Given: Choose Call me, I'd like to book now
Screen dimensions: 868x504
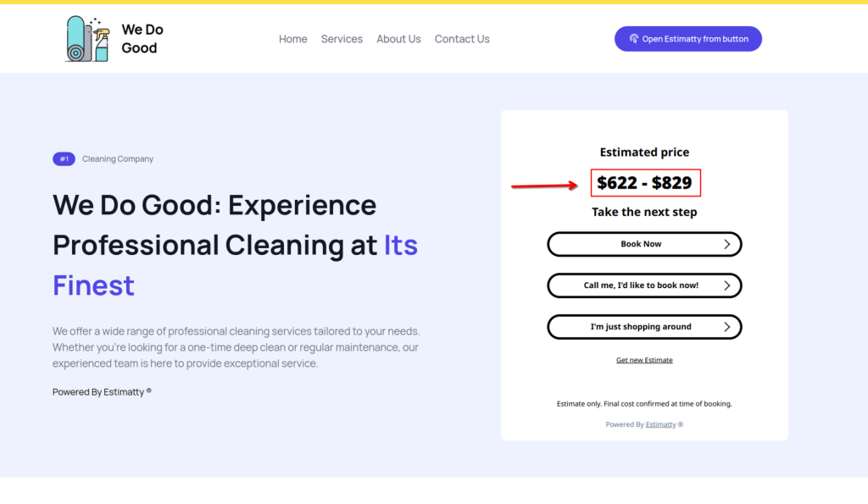Looking at the screenshot, I should click(644, 285).
